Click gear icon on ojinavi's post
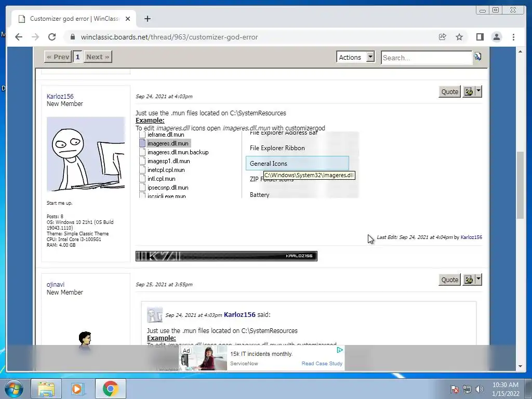 [469, 280]
